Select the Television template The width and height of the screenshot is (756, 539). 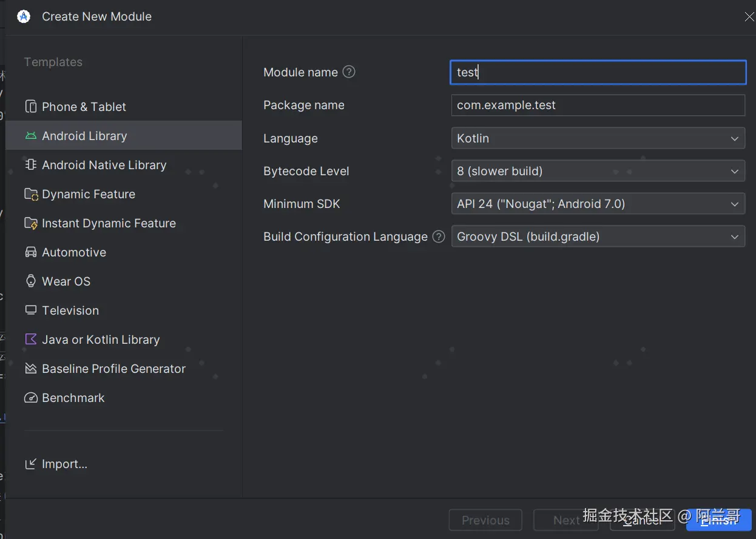pos(124,310)
